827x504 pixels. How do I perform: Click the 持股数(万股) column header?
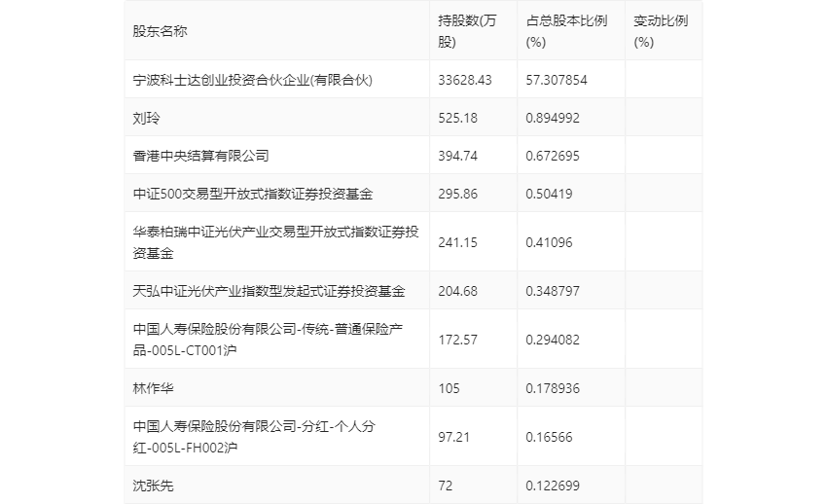coord(467,31)
